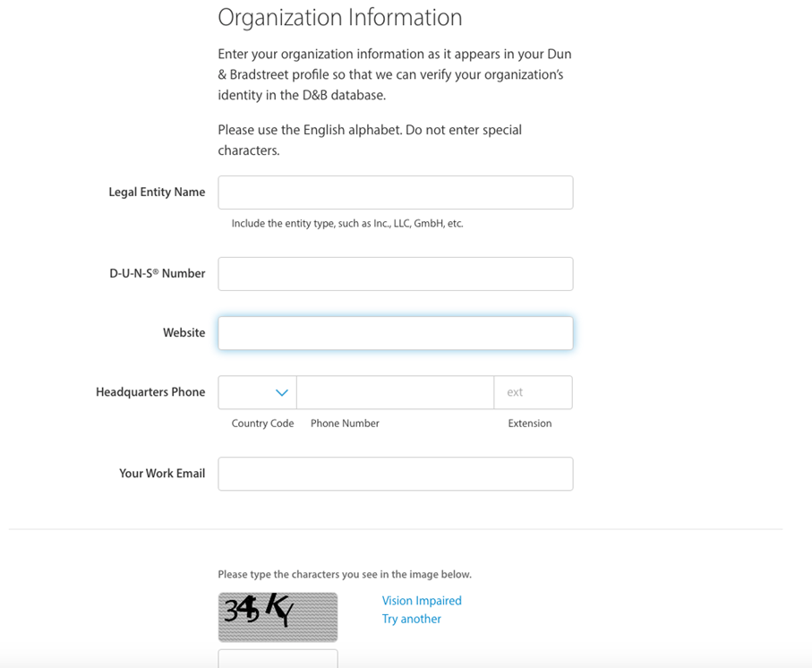812x668 pixels.
Task: Open the Country Code dropdown chevron
Action: tap(281, 393)
